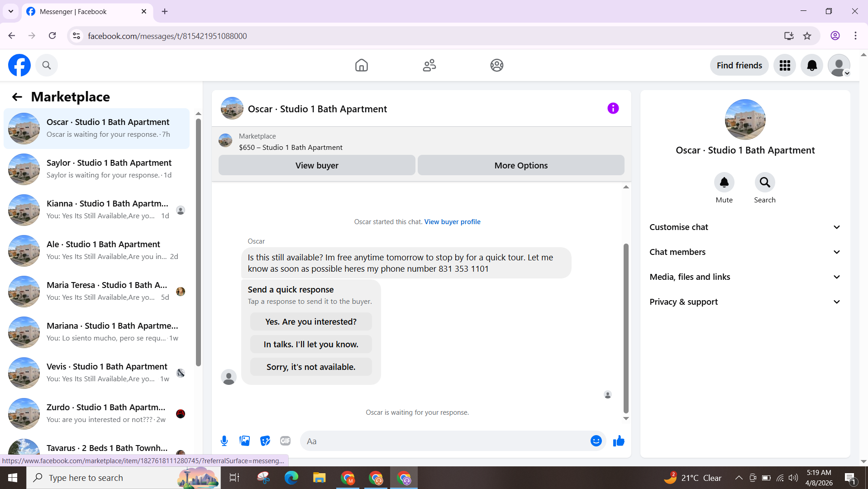Open Friends icon in top navigation
The height and width of the screenshot is (489, 868).
point(429,65)
